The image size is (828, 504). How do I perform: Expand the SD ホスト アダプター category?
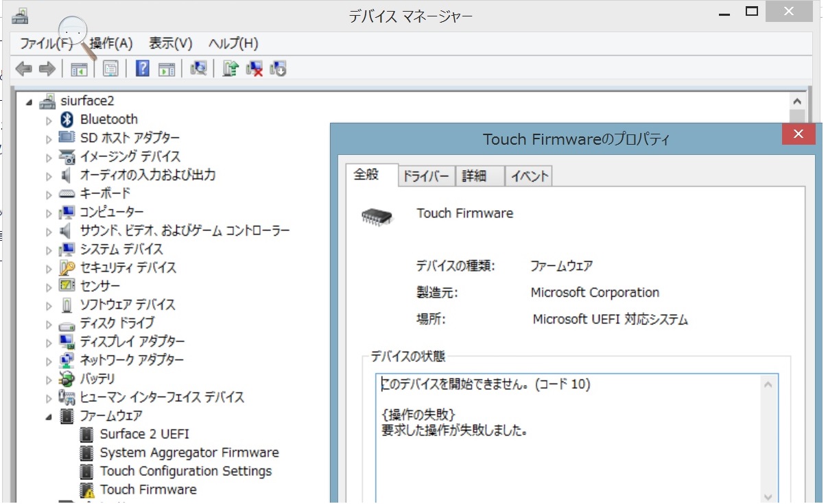(49, 139)
